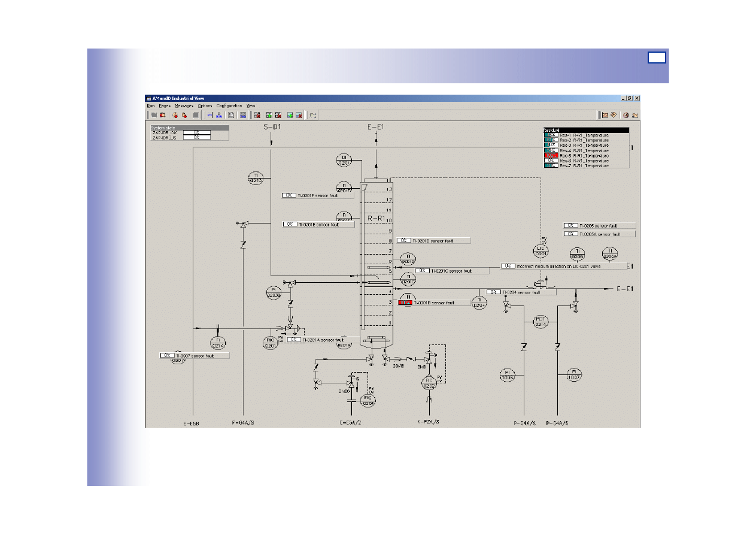
Task: Click the rightmost icon in right toolbar
Action: (634, 115)
